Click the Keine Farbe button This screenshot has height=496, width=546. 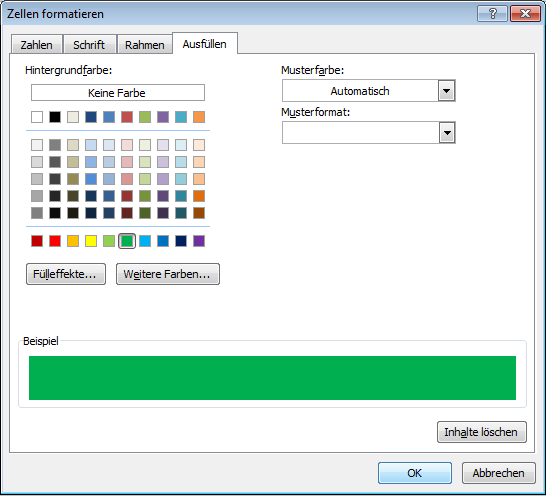pos(118,93)
